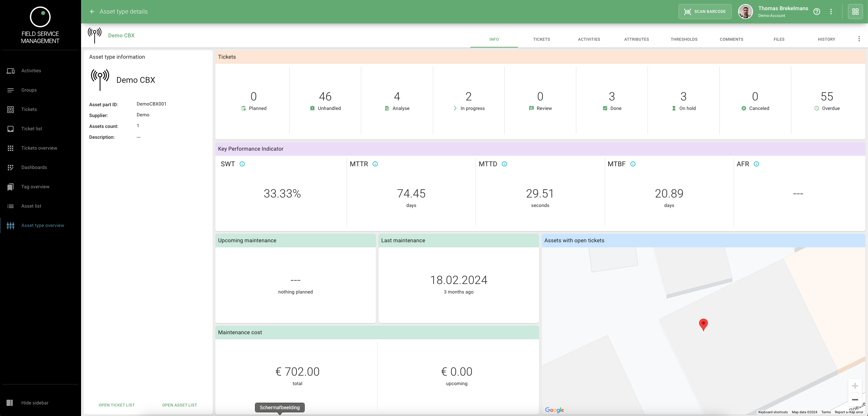Zoom out on the map

coord(855,400)
